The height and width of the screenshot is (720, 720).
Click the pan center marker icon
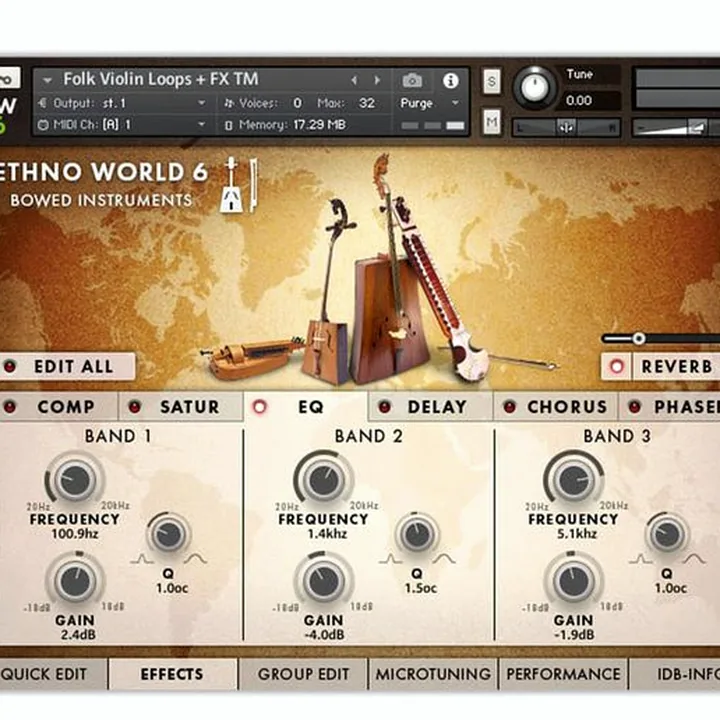pyautogui.click(x=566, y=127)
